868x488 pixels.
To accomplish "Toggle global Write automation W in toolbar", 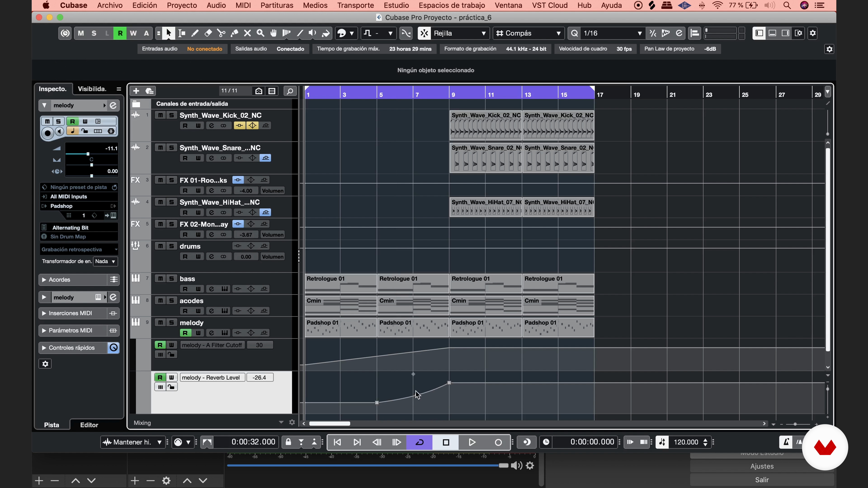I will pyautogui.click(x=133, y=33).
